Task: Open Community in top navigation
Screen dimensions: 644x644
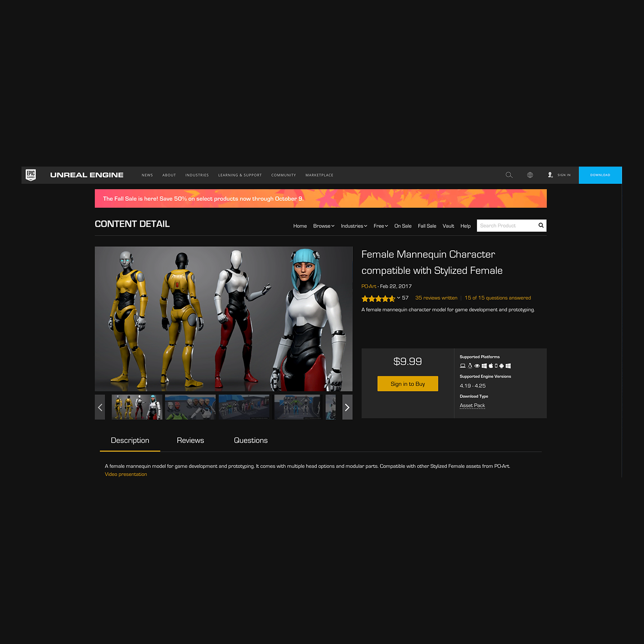Action: 283,175
